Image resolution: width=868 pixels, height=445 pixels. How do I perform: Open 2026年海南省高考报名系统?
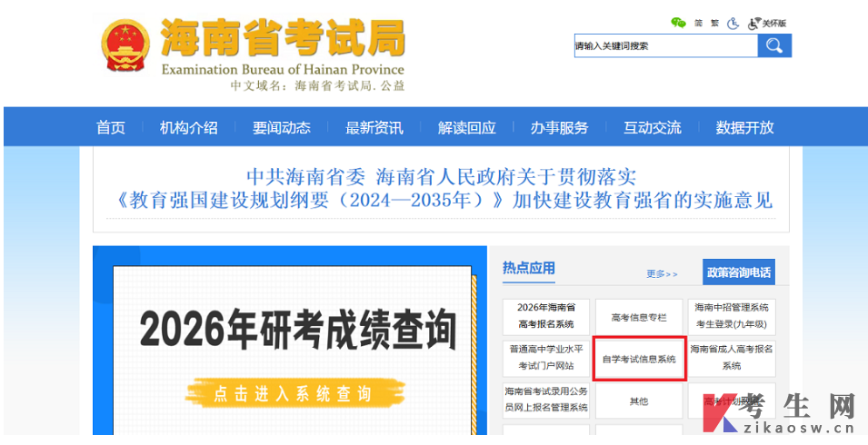coord(546,316)
